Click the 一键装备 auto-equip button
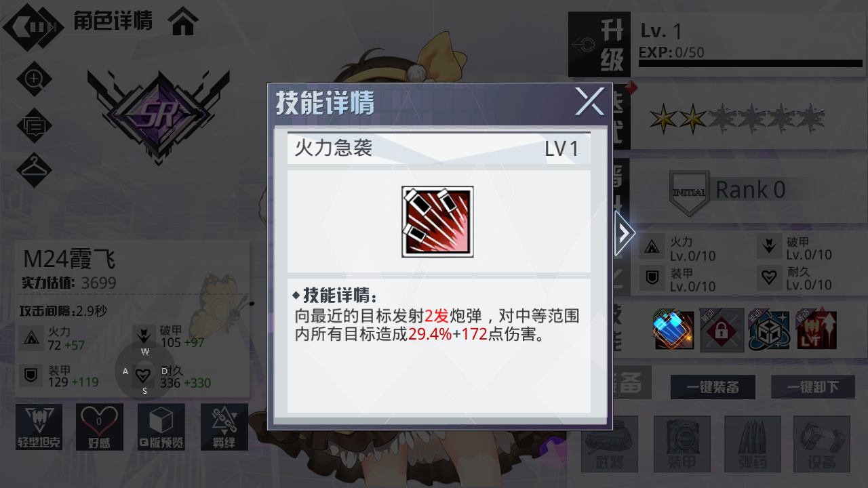This screenshot has height=488, width=868. click(713, 387)
